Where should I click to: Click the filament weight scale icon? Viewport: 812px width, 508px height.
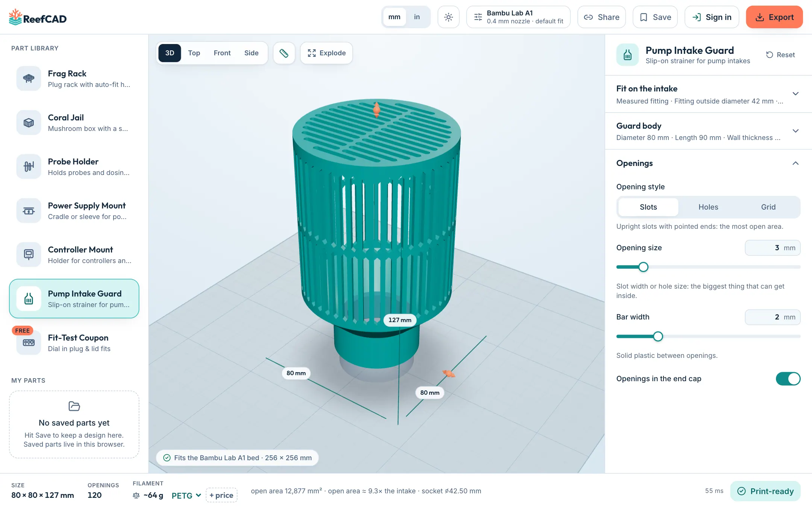136,496
